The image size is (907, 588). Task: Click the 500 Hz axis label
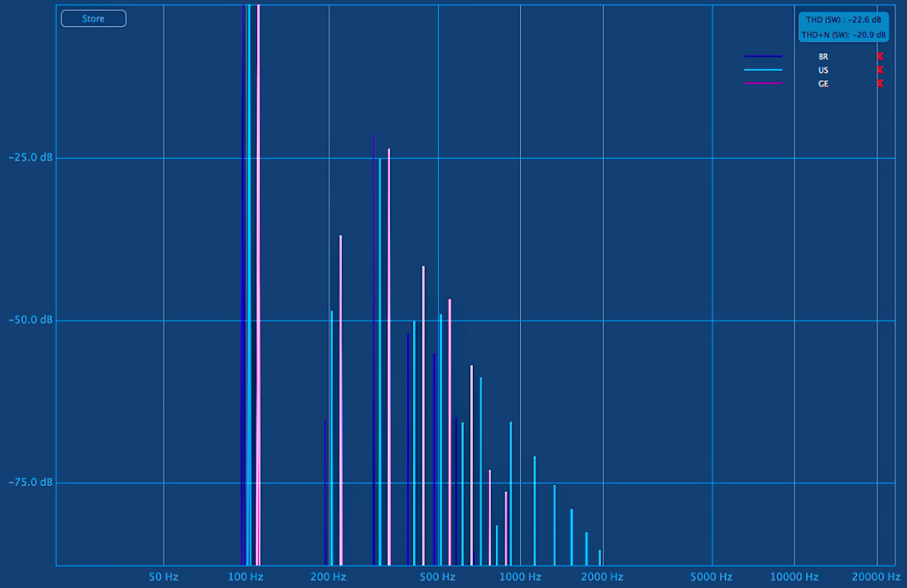tap(437, 577)
